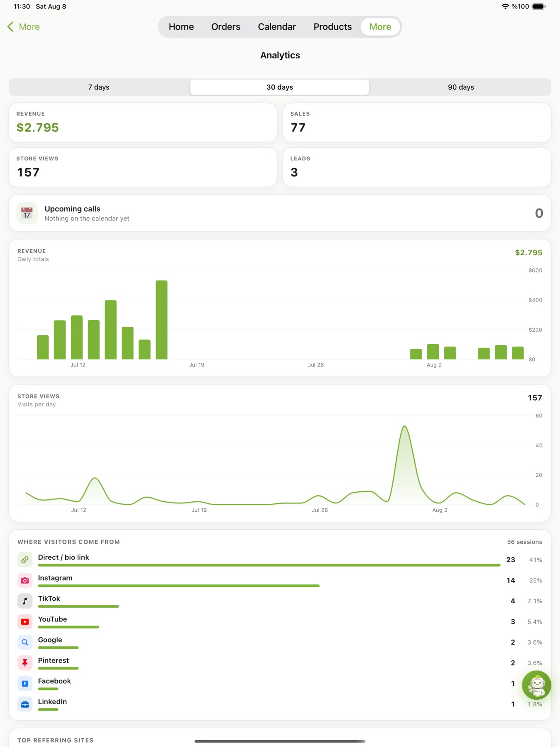Switch to the 7 days range
560x747 pixels.
(99, 87)
